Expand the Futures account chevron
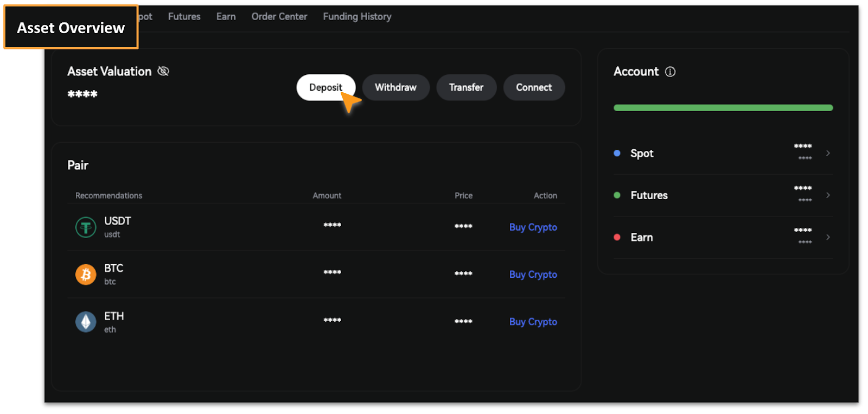The width and height of the screenshot is (868, 414). [x=828, y=195]
